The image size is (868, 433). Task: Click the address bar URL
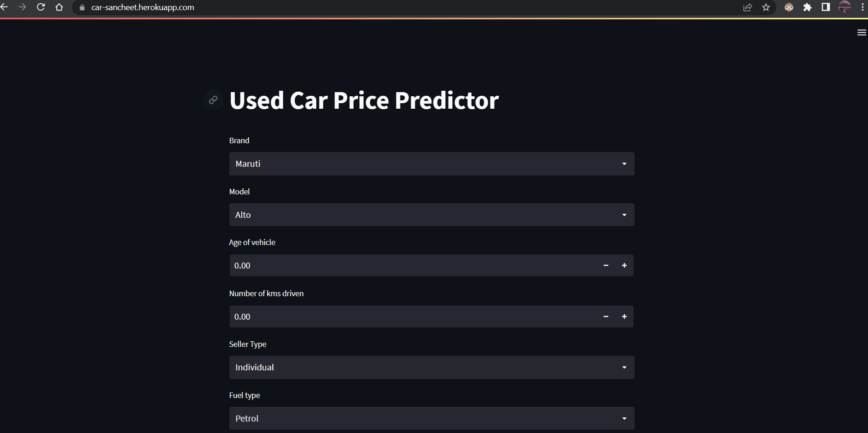(142, 7)
